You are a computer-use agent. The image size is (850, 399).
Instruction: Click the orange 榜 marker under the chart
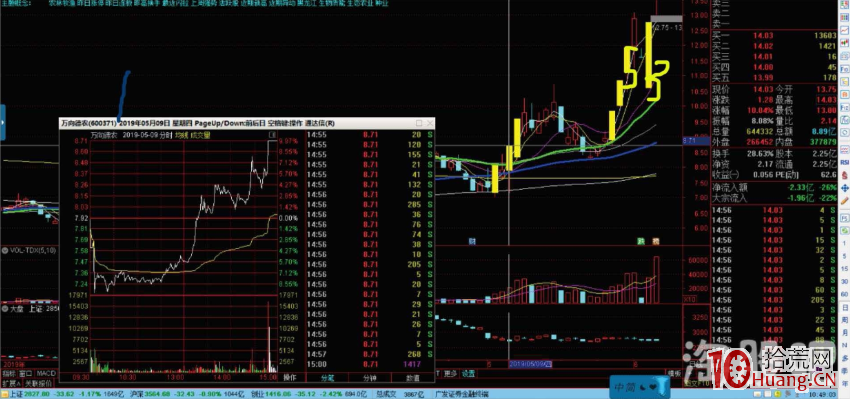pyautogui.click(x=655, y=241)
